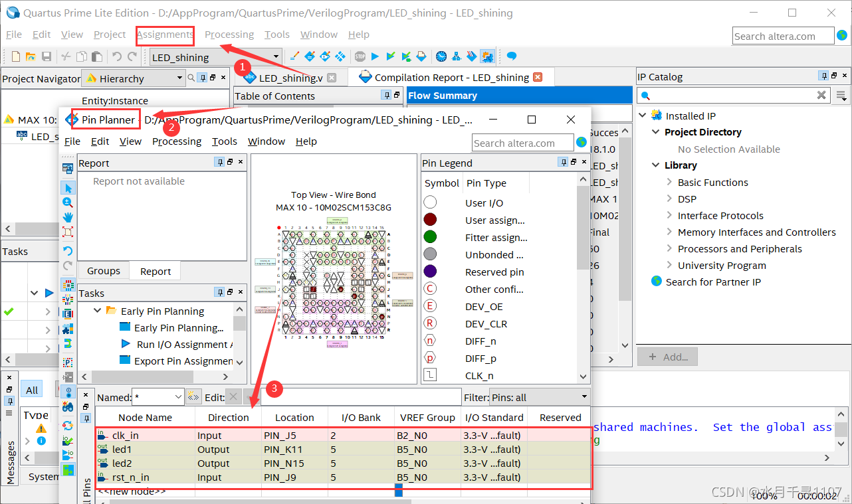852x504 pixels.
Task: Click the blue undo arrow in Pin Planner sidebar
Action: click(x=68, y=251)
